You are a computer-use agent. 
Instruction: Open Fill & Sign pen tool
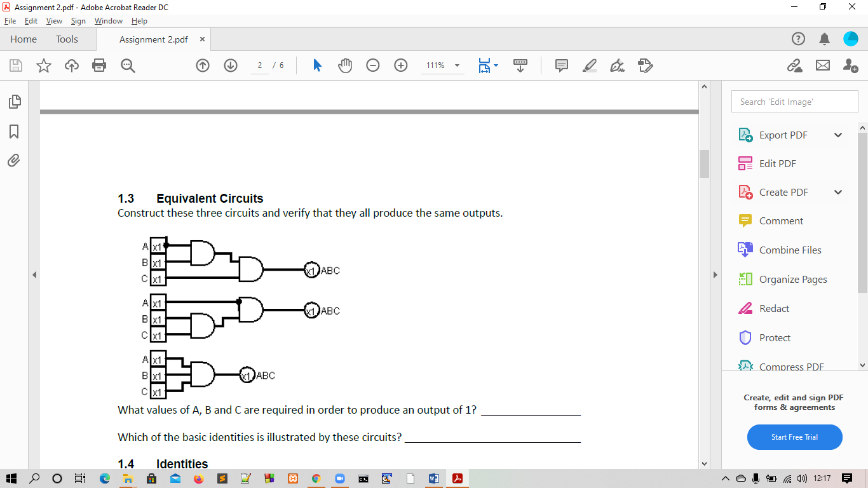[616, 65]
